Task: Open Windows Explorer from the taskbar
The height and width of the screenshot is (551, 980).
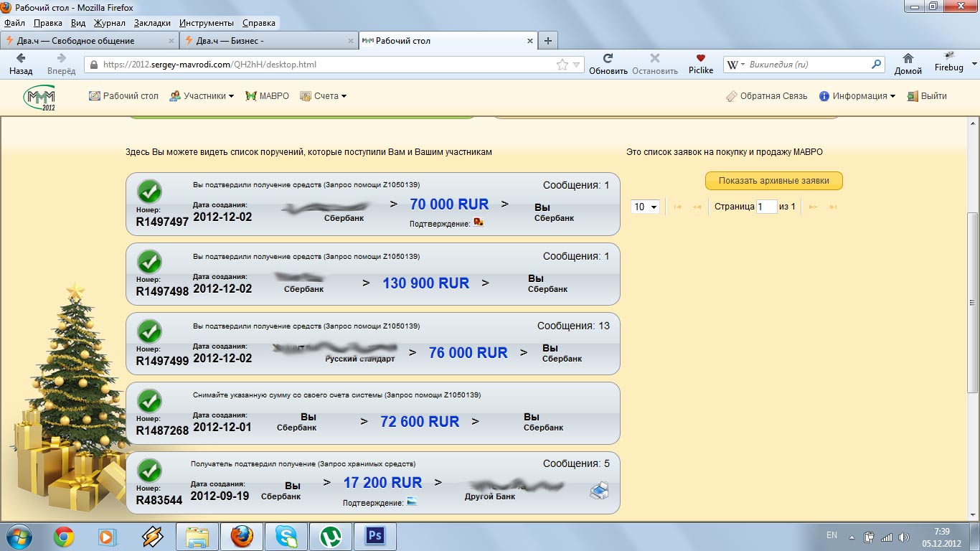Action: pyautogui.click(x=197, y=537)
